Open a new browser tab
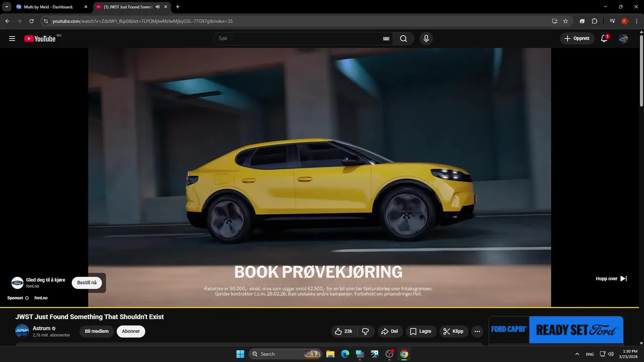Image resolution: width=644 pixels, height=362 pixels. click(x=178, y=7)
